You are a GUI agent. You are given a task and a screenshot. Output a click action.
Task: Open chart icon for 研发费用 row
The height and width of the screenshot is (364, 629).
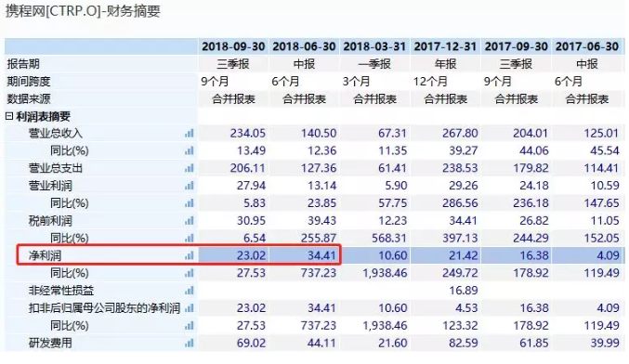point(189,343)
